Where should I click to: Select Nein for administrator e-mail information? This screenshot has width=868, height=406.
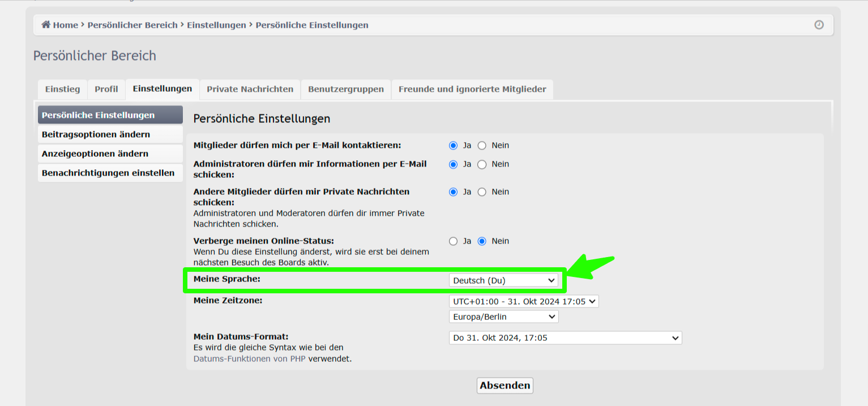pos(482,164)
